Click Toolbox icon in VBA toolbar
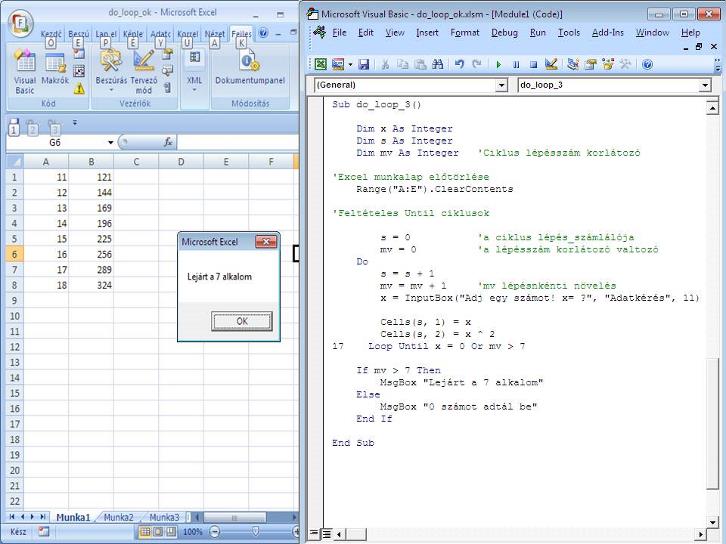 (x=625, y=64)
